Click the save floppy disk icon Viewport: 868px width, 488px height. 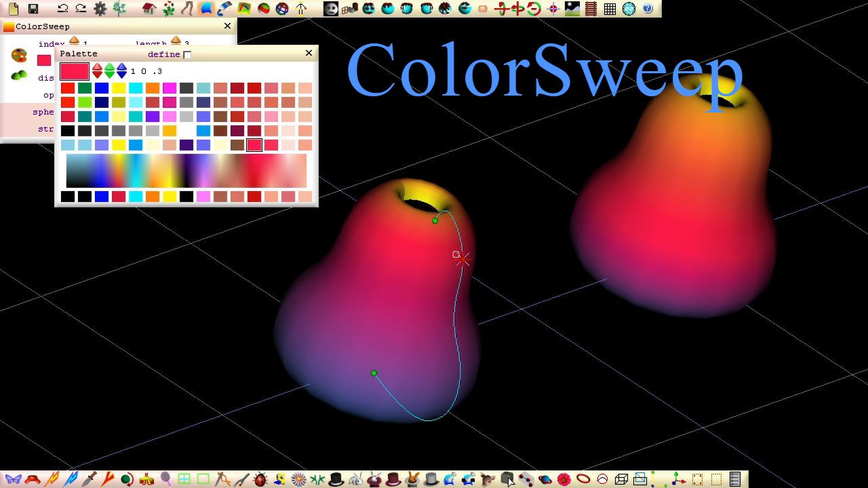(x=33, y=9)
